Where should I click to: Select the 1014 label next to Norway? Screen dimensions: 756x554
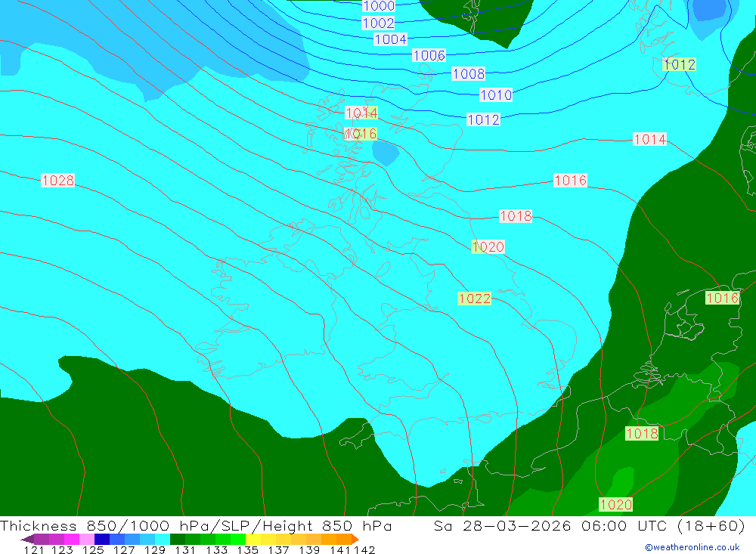coord(650,139)
